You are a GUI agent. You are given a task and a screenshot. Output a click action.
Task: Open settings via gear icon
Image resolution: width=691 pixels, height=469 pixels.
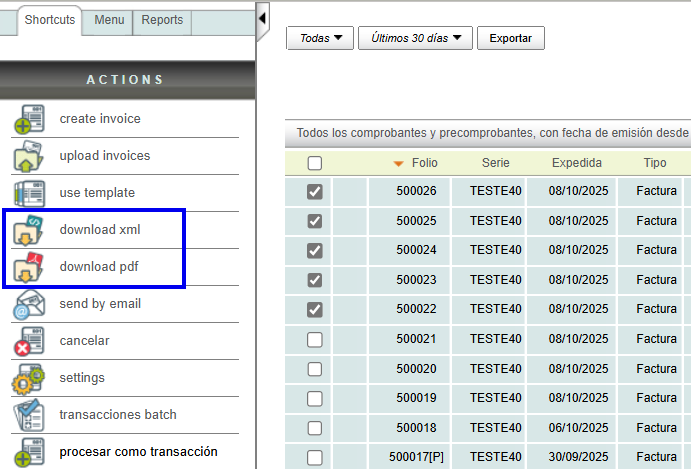(x=28, y=379)
